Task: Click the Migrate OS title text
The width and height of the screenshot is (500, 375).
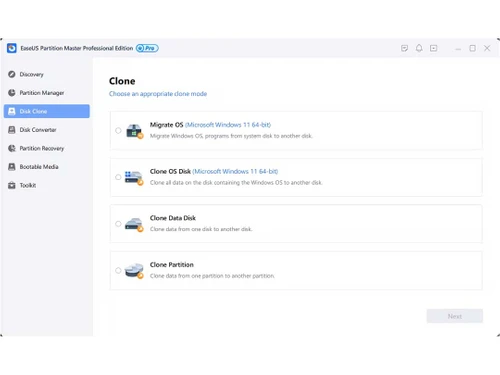Action: (x=166, y=125)
